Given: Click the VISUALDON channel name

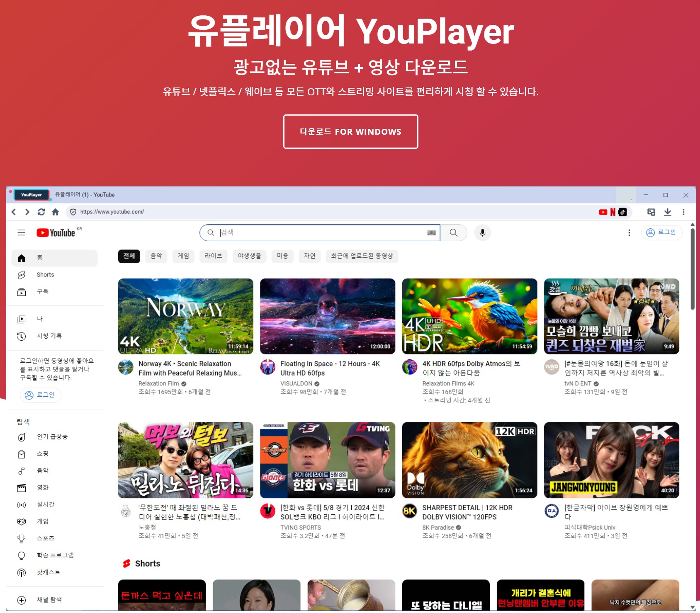Looking at the screenshot, I should [296, 384].
